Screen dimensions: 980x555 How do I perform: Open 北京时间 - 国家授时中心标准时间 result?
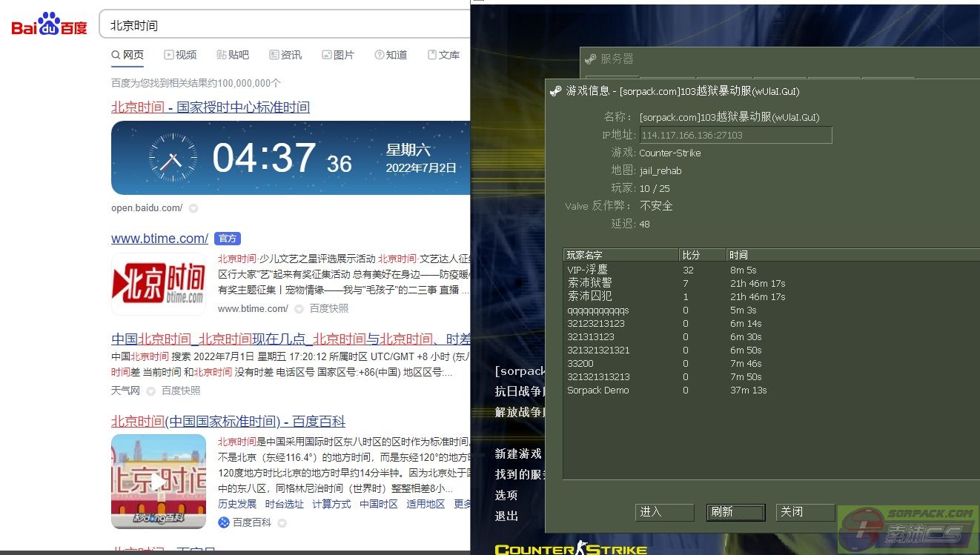pyautogui.click(x=211, y=107)
